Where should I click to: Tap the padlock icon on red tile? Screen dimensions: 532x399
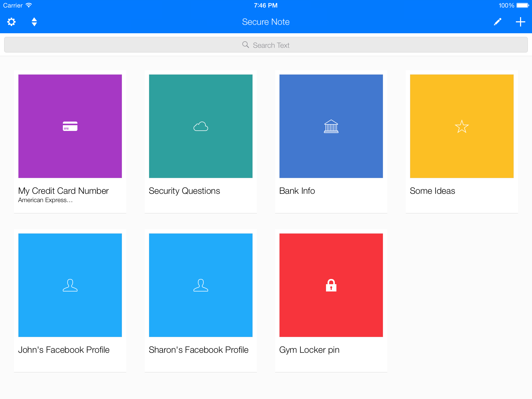coord(331,285)
